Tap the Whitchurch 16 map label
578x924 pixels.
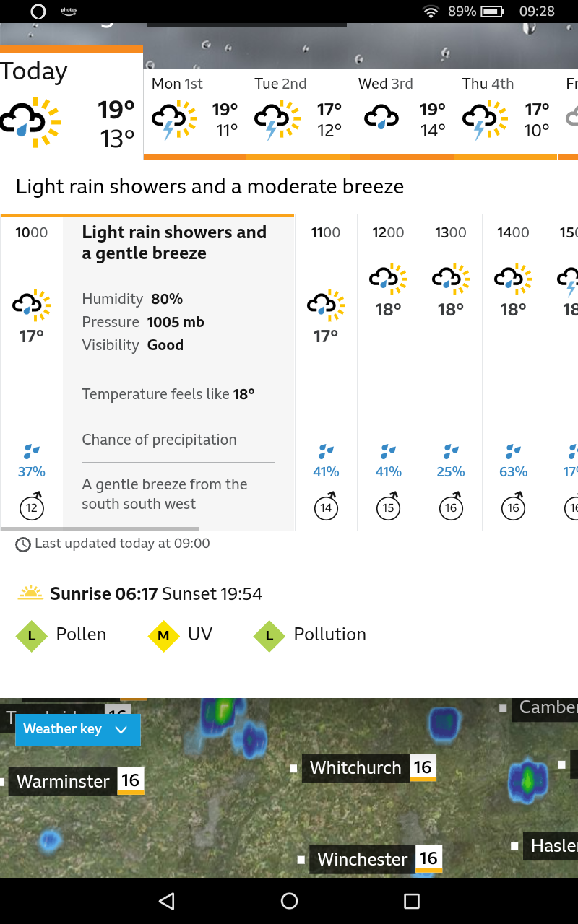click(x=369, y=768)
